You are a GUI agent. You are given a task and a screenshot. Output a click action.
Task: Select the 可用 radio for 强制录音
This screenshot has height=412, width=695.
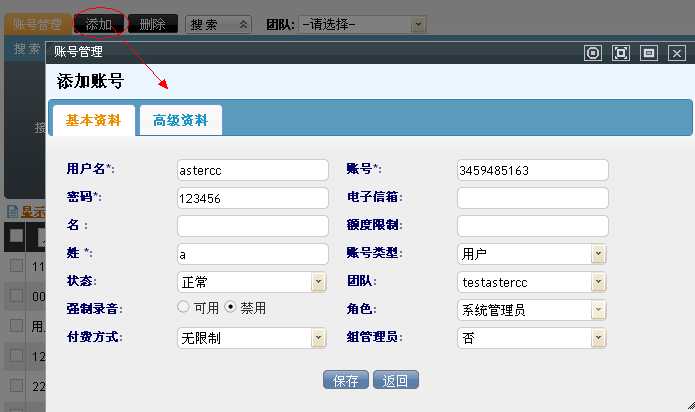click(183, 307)
